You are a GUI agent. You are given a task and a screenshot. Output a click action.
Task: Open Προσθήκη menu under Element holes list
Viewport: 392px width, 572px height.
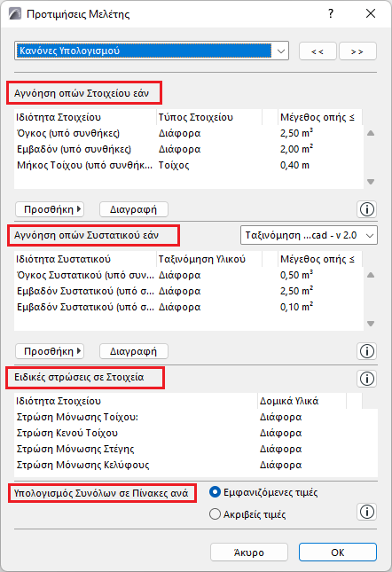[50, 209]
